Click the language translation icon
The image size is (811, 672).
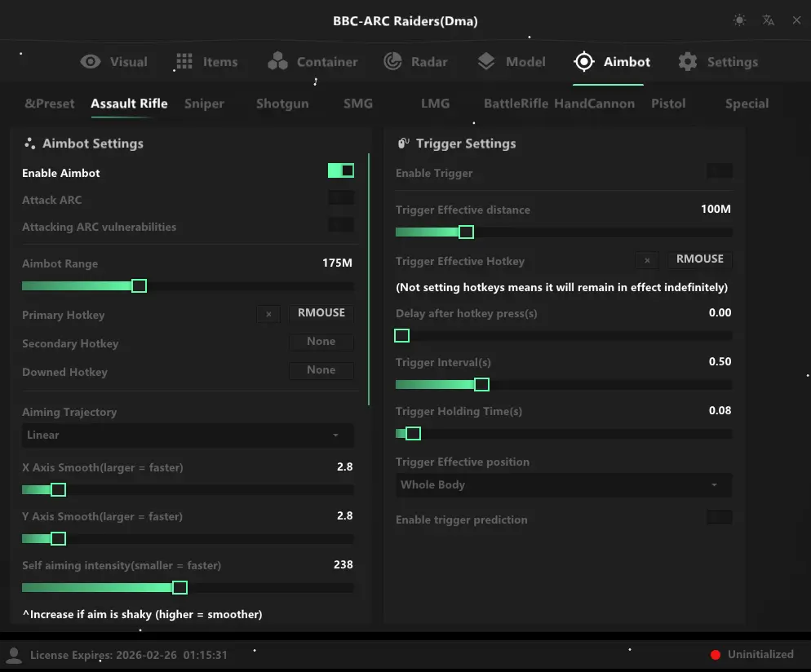pyautogui.click(x=768, y=20)
